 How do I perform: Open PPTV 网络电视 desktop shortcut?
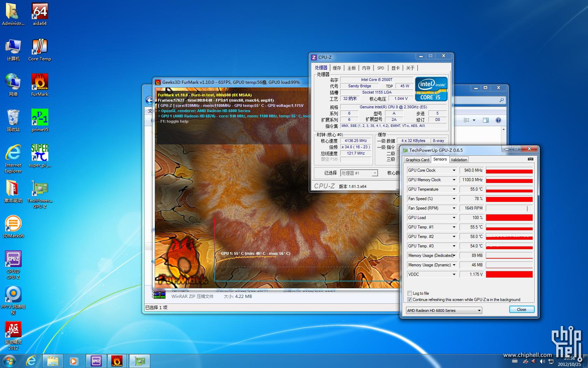click(x=13, y=300)
